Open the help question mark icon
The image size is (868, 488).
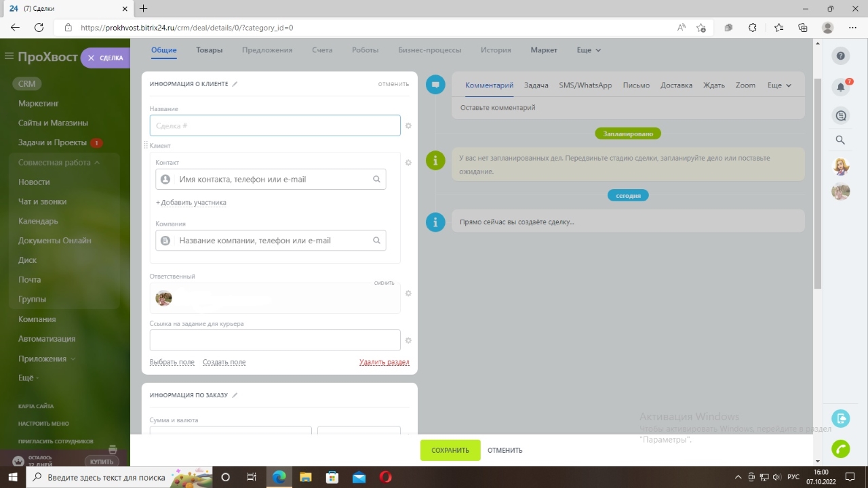click(841, 56)
